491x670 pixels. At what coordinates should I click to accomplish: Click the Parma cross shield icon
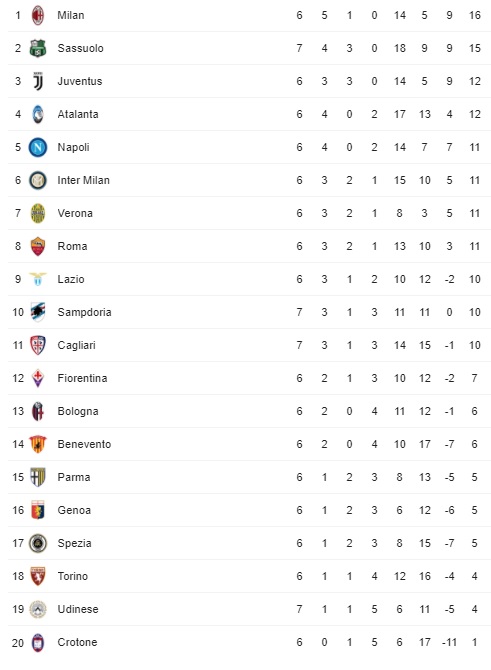coord(38,477)
